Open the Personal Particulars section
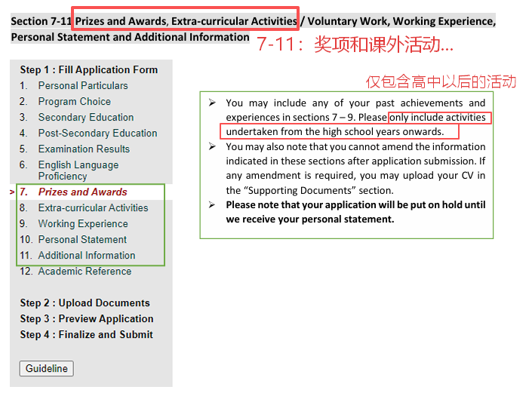The height and width of the screenshot is (402, 532). click(x=83, y=86)
